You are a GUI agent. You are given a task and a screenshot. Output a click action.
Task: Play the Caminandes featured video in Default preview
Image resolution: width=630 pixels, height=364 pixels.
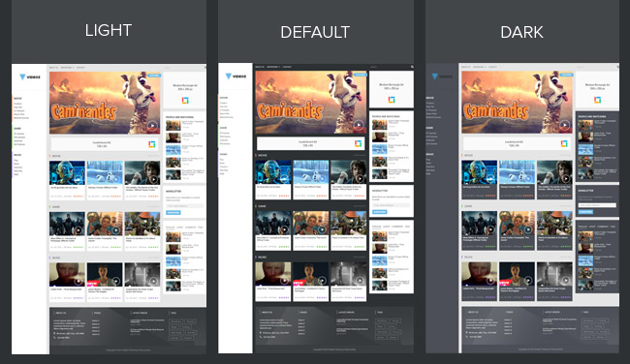pos(359,125)
